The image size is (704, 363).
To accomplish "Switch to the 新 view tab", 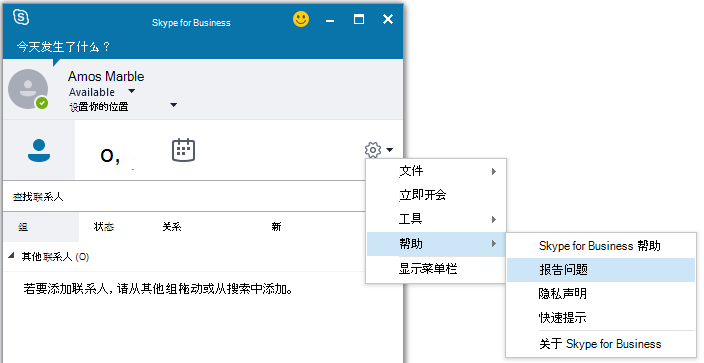I will pyautogui.click(x=276, y=226).
